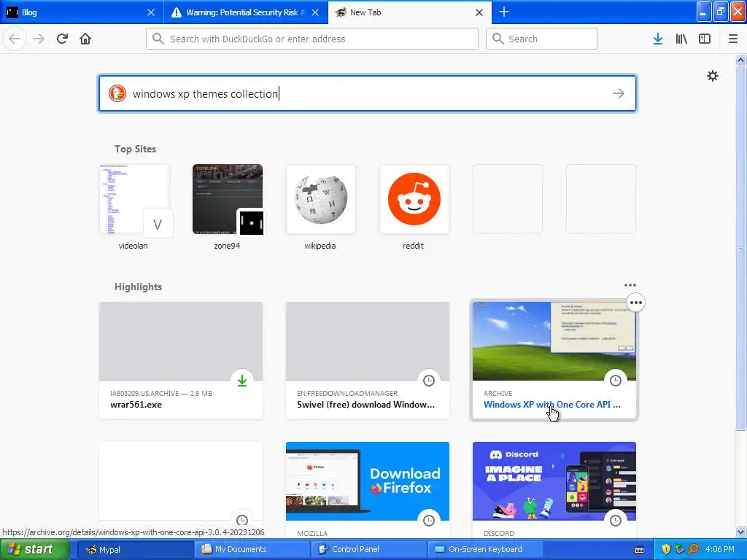Open new tab page settings gear
Viewport: 747px width, 560px height.
pyautogui.click(x=712, y=76)
